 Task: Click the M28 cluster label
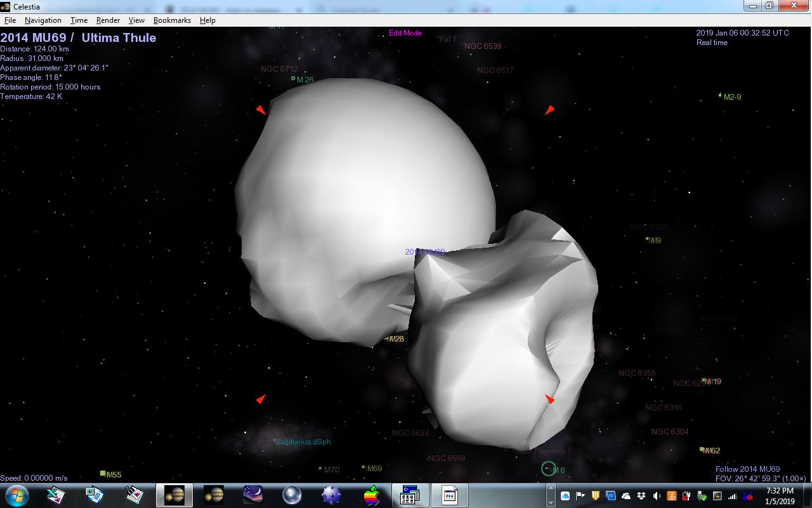tap(396, 339)
